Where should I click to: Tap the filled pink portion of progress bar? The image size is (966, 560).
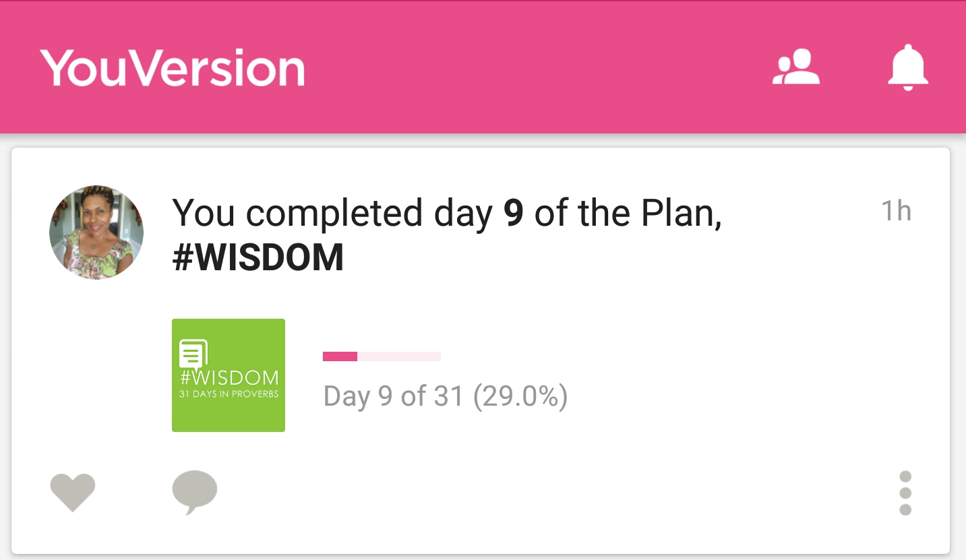340,356
